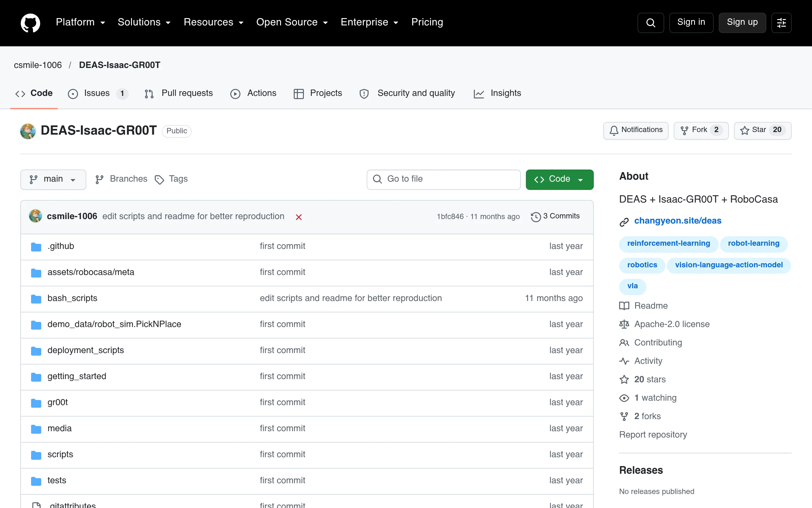
Task: Star this repository
Action: point(762,130)
